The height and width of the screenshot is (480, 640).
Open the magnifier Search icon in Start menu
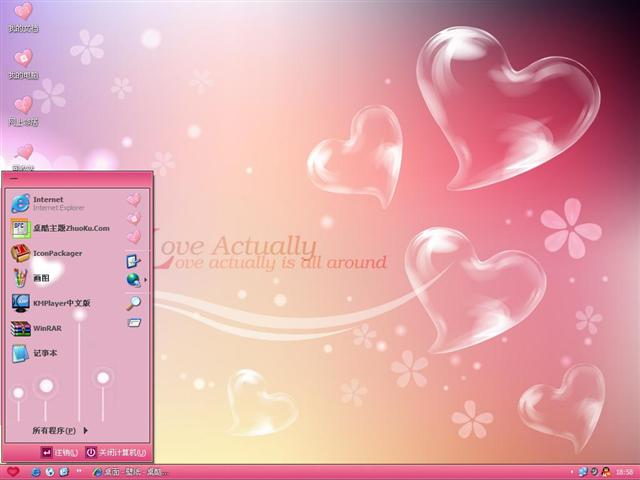133,303
